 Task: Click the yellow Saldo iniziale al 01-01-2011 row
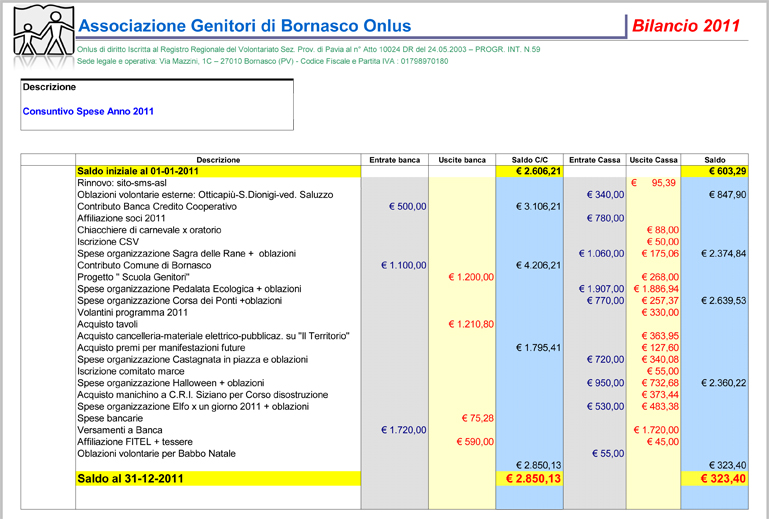coord(138,172)
